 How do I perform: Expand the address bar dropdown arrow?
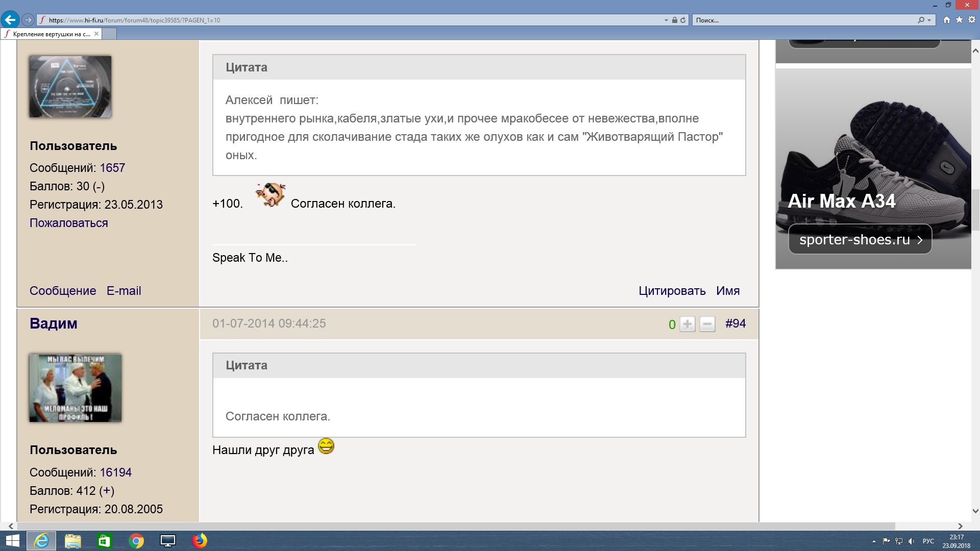(666, 20)
